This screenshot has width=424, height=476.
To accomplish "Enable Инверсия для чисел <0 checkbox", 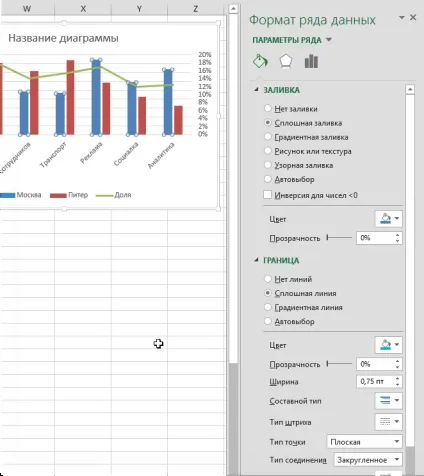I will pyautogui.click(x=267, y=195).
